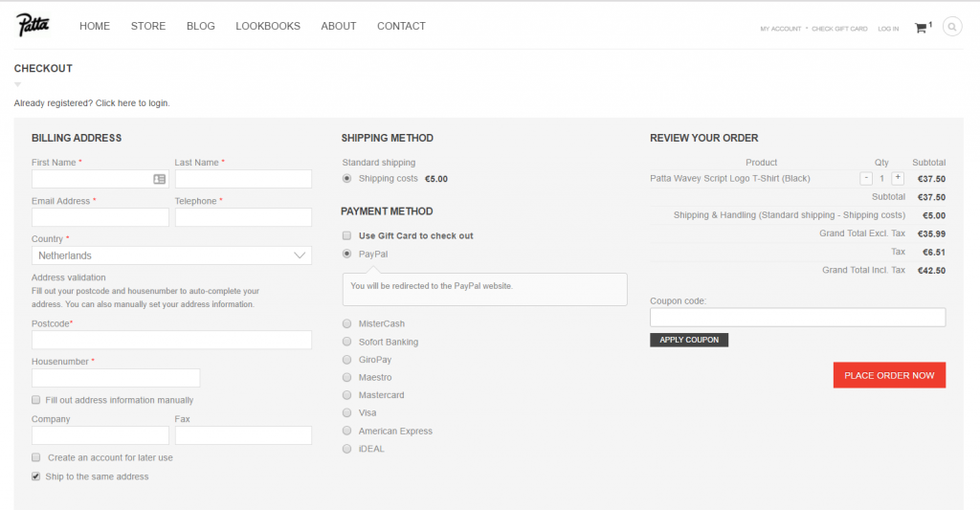Click the Log In link

point(888,29)
